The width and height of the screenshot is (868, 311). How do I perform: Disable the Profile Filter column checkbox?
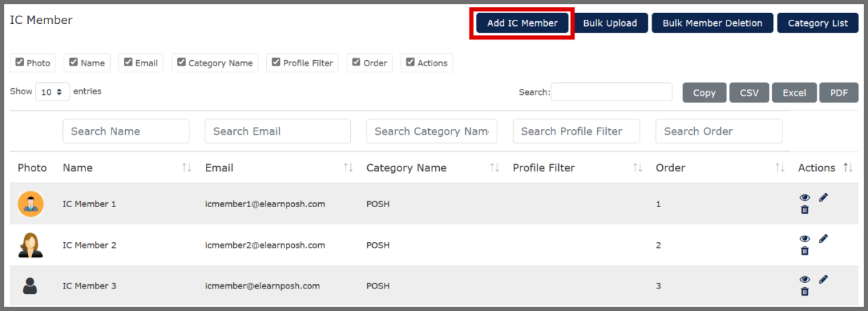(x=276, y=62)
